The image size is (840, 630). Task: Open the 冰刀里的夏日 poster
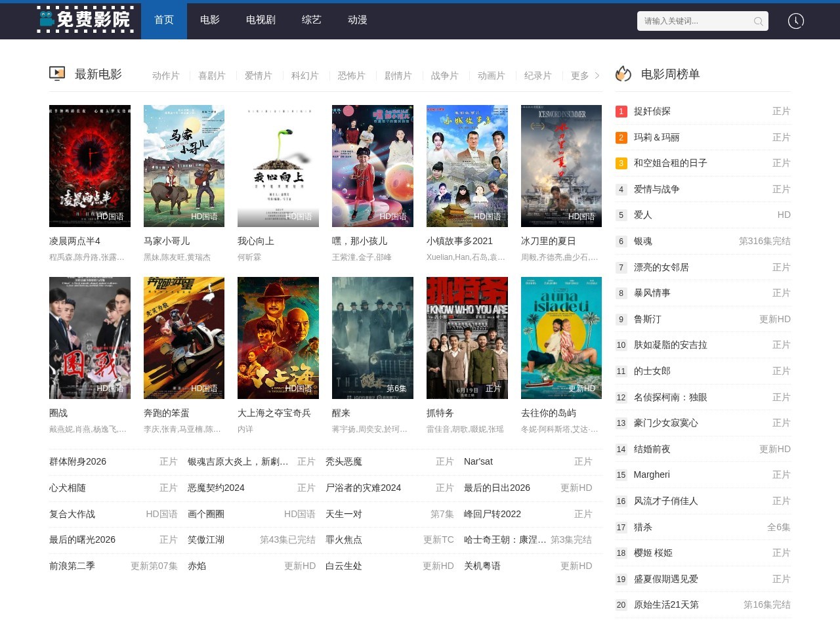point(561,166)
